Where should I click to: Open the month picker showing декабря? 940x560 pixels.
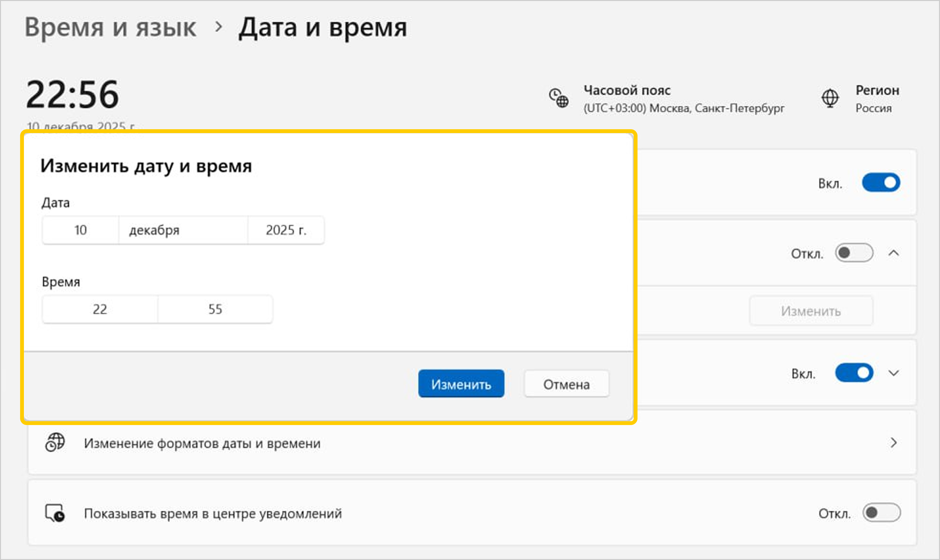(183, 230)
